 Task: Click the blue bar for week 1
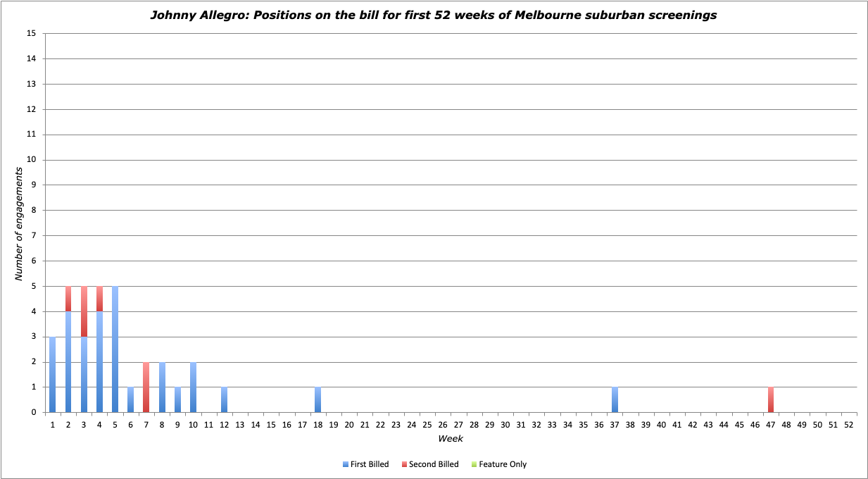coord(53,375)
